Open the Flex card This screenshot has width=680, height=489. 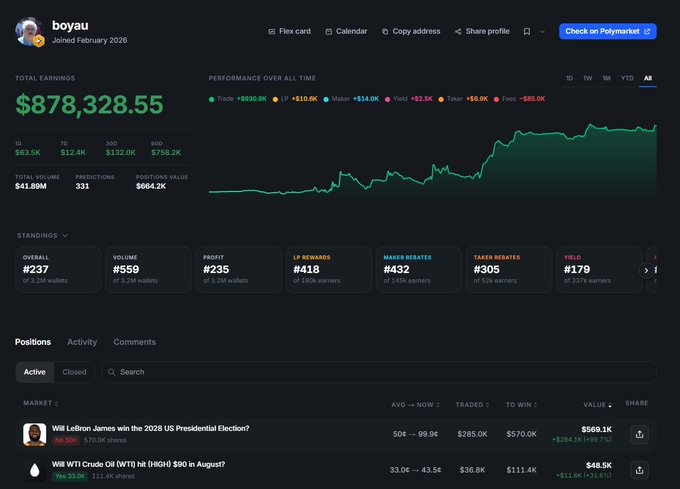289,31
